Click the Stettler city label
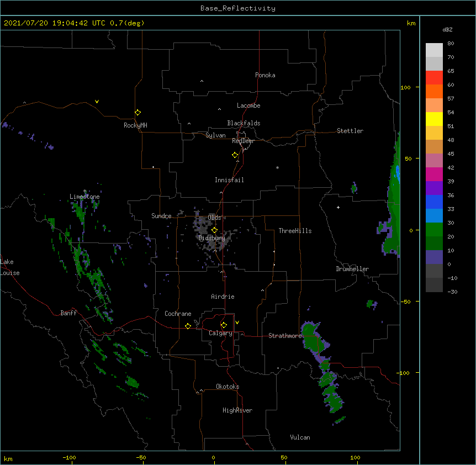This screenshot has height=465, width=476. (x=350, y=131)
